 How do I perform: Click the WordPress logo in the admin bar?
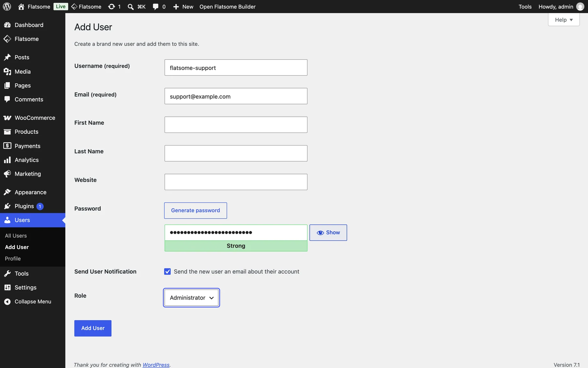7,7
